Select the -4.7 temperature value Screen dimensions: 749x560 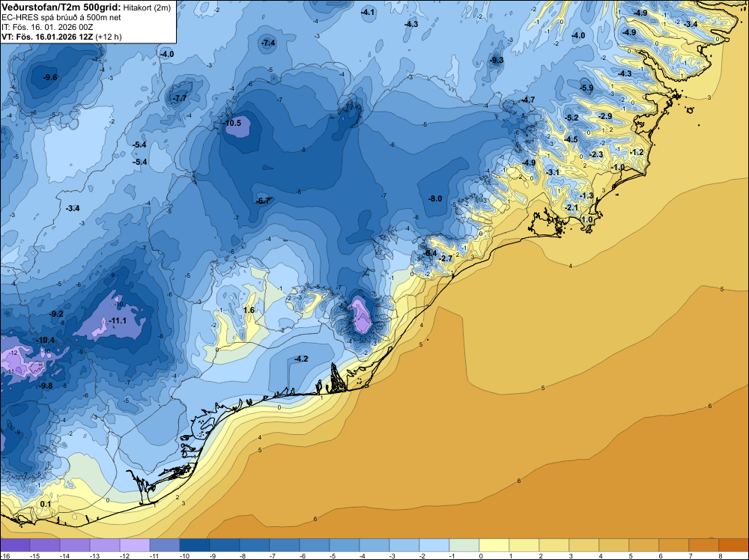pyautogui.click(x=528, y=100)
